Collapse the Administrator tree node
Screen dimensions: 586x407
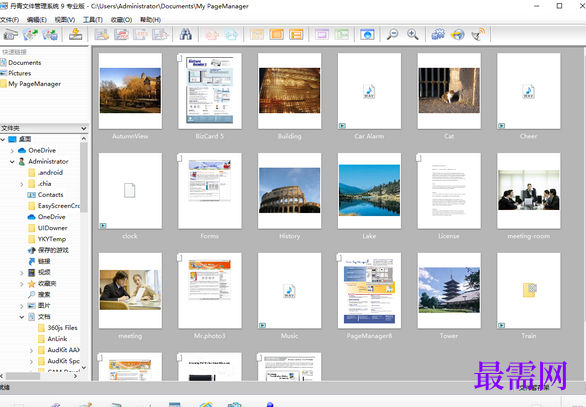(12, 162)
